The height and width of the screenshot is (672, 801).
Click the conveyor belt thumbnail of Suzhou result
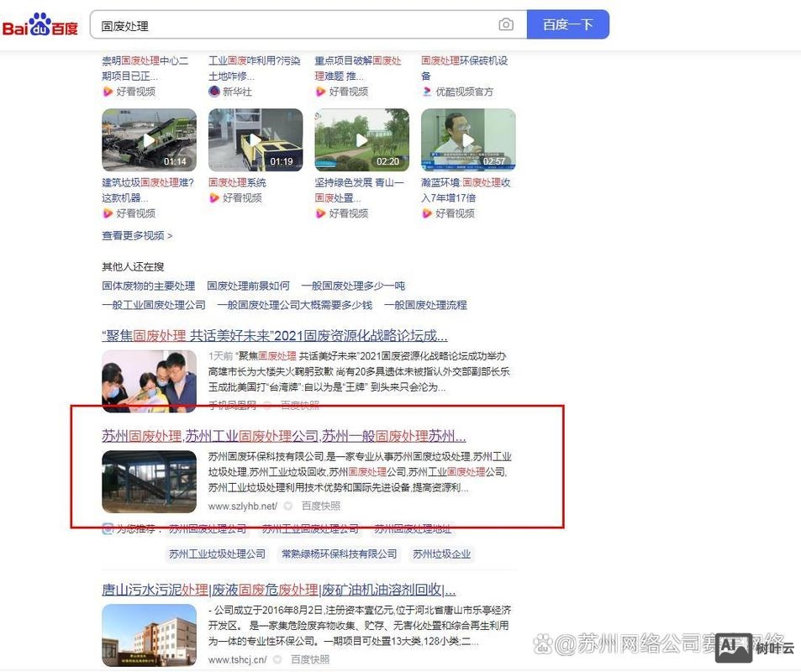click(149, 481)
